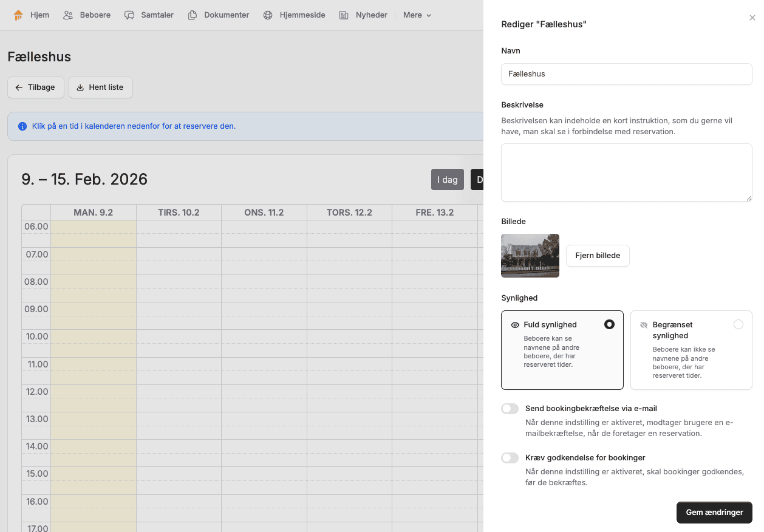Save with Gem ændringer button
Image resolution: width=764 pixels, height=532 pixels.
(714, 513)
